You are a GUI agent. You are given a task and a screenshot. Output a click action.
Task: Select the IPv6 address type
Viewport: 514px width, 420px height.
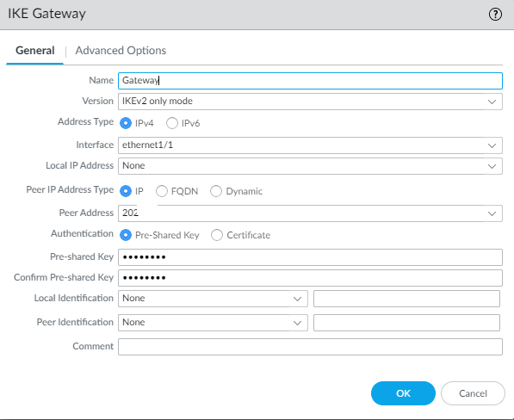(x=172, y=123)
